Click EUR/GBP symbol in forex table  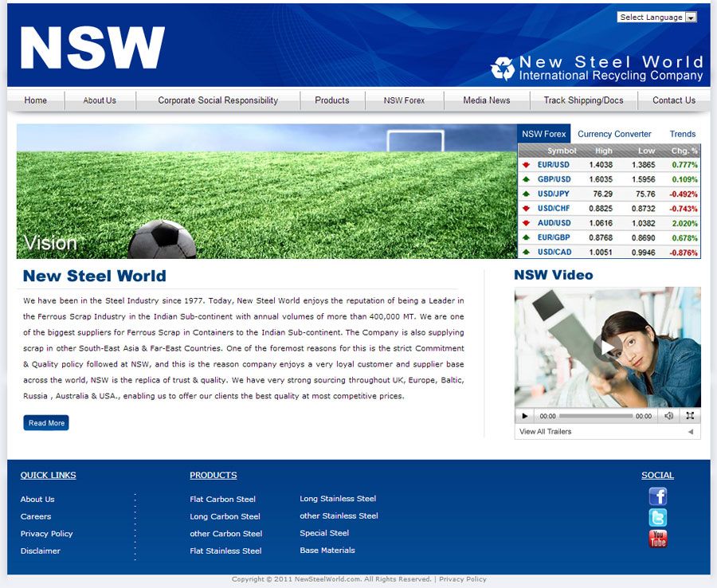click(x=554, y=237)
